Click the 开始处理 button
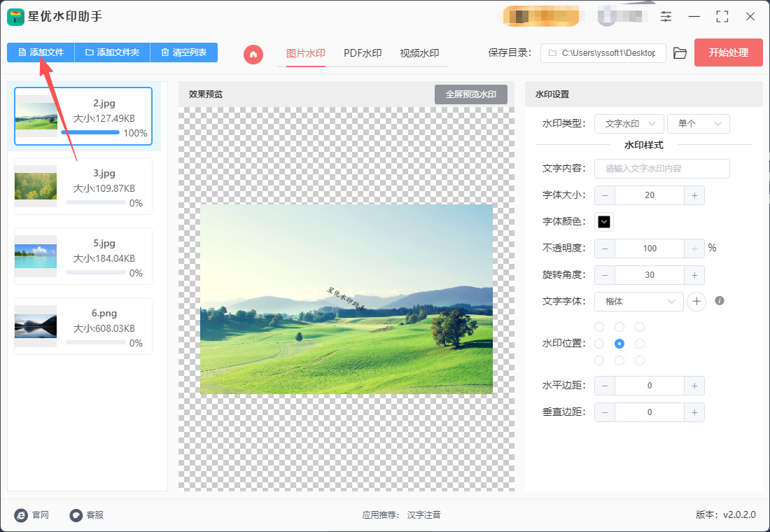Viewport: 770px width, 532px height. tap(728, 52)
